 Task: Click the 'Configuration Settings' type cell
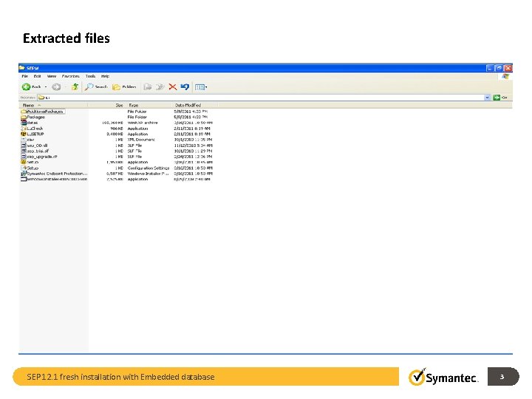[x=149, y=168]
